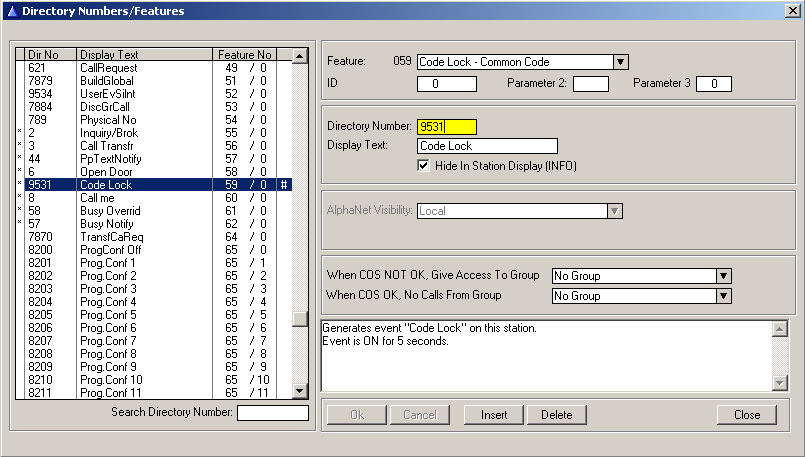Select the Call me entry in list
The width and height of the screenshot is (805, 457).
(x=150, y=198)
